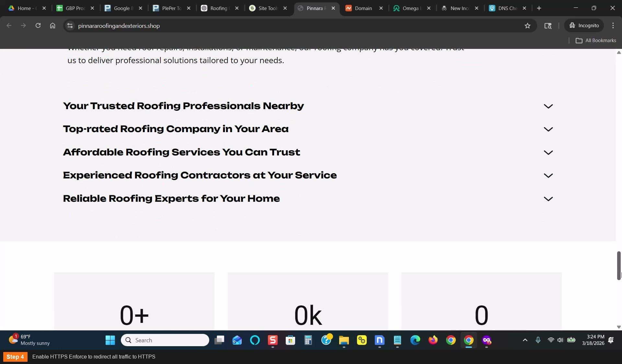Open 'Experienced Roofing Contractors at Your Service' heading

(x=200, y=175)
